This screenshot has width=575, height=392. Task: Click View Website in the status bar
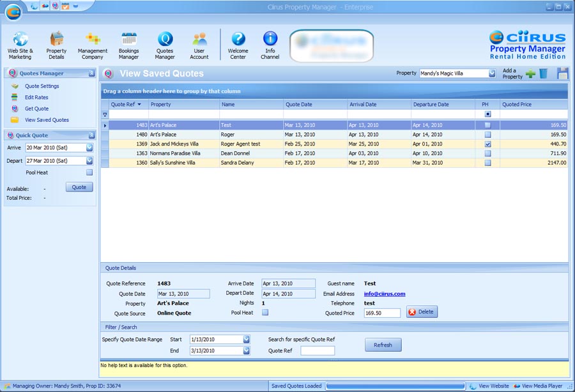tap(489, 386)
